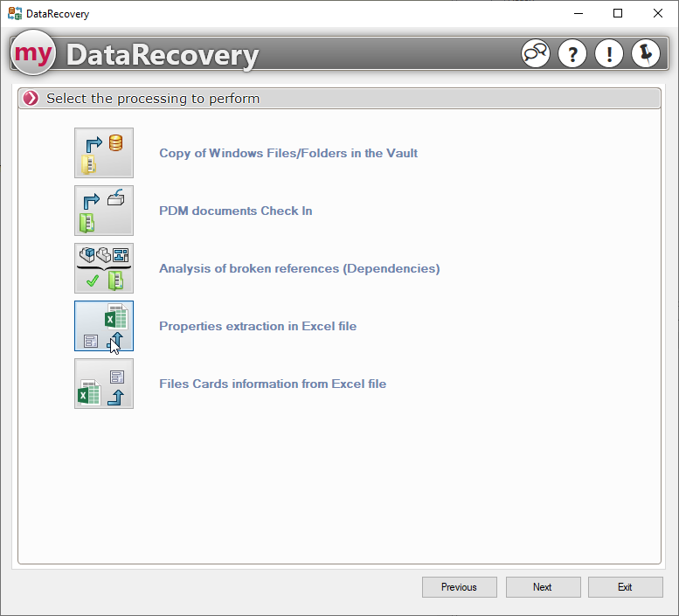Viewport: 679px width, 616px height.
Task: Choose the broken references analysis icon button
Action: pyautogui.click(x=104, y=268)
